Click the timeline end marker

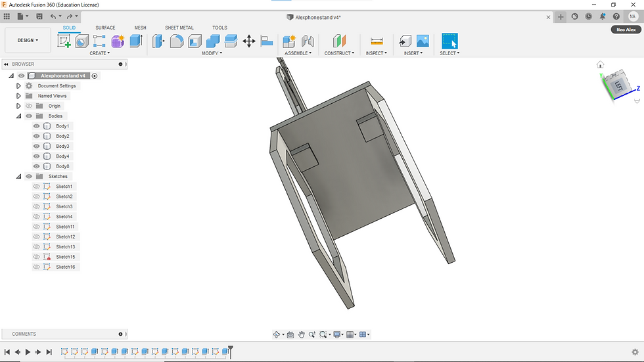click(231, 351)
